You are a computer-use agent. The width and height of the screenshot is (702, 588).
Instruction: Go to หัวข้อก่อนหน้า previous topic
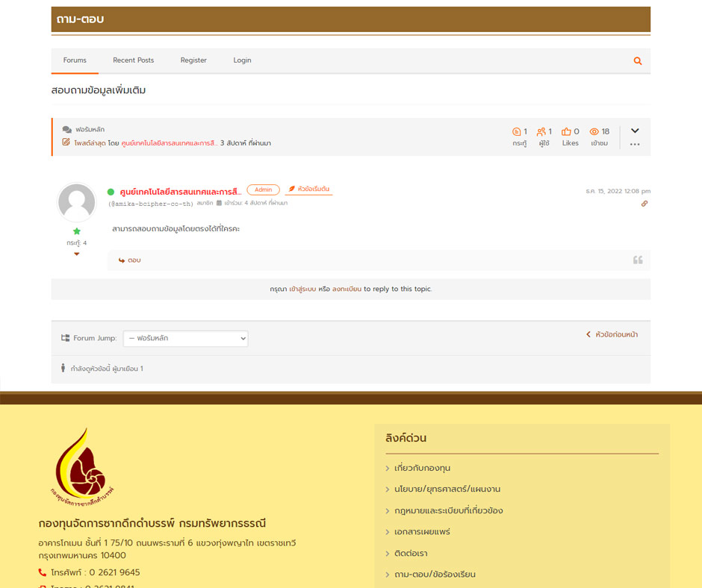(612, 334)
